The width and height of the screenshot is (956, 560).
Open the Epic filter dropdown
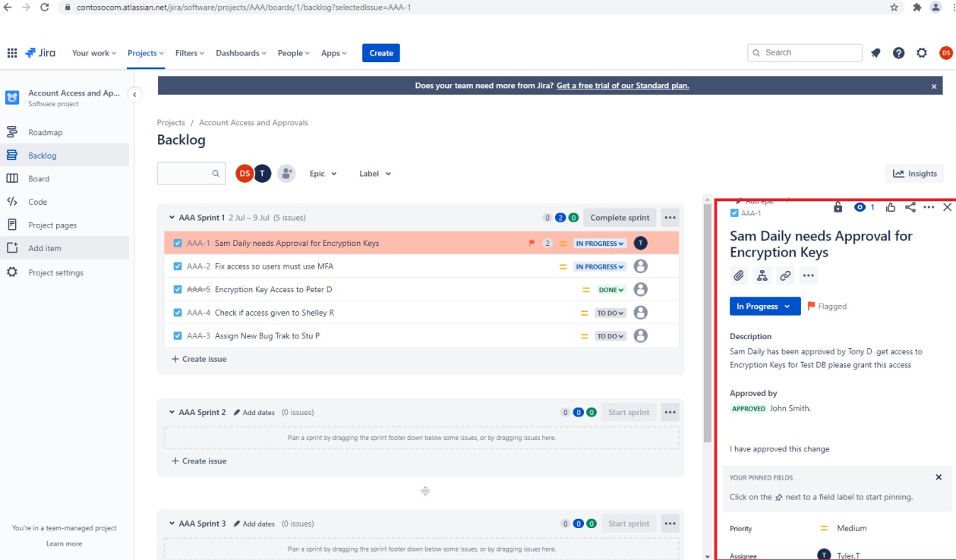(322, 173)
